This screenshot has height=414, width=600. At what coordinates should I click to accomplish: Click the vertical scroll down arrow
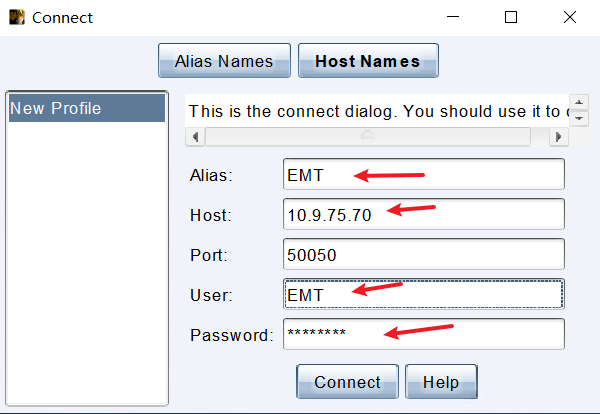(x=580, y=118)
